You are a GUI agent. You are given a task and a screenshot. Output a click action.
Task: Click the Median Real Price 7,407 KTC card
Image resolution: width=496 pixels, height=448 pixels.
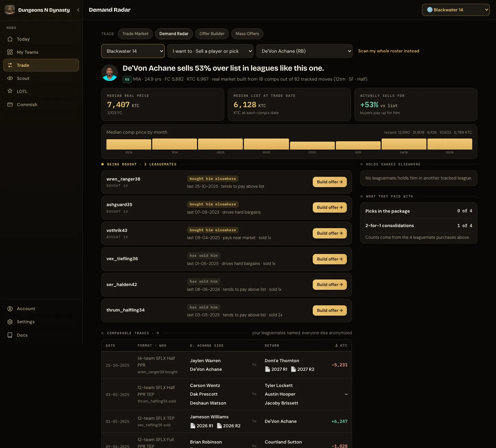click(163, 104)
